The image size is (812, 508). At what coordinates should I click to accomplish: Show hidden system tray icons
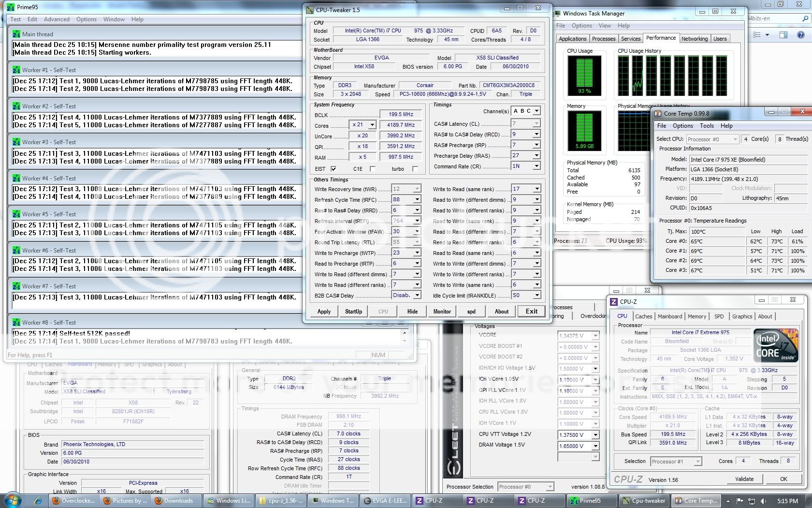[x=729, y=501]
